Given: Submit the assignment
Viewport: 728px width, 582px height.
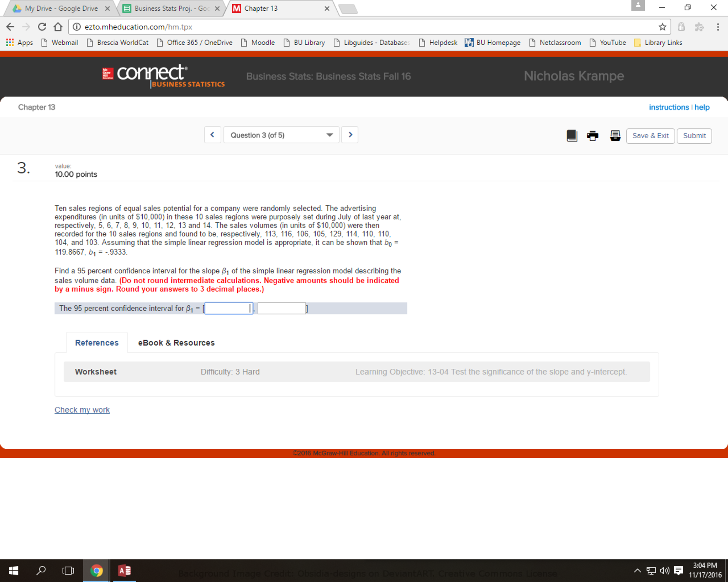Looking at the screenshot, I should tap(694, 136).
